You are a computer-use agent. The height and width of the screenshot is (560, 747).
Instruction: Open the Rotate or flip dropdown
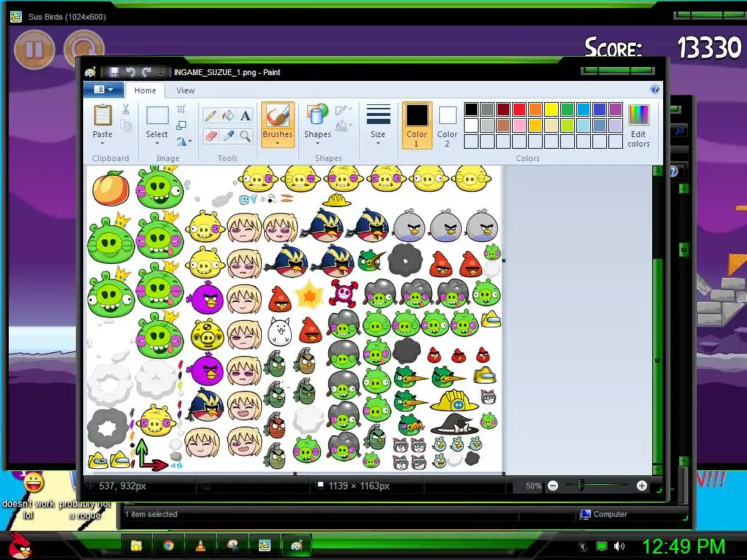click(x=184, y=141)
